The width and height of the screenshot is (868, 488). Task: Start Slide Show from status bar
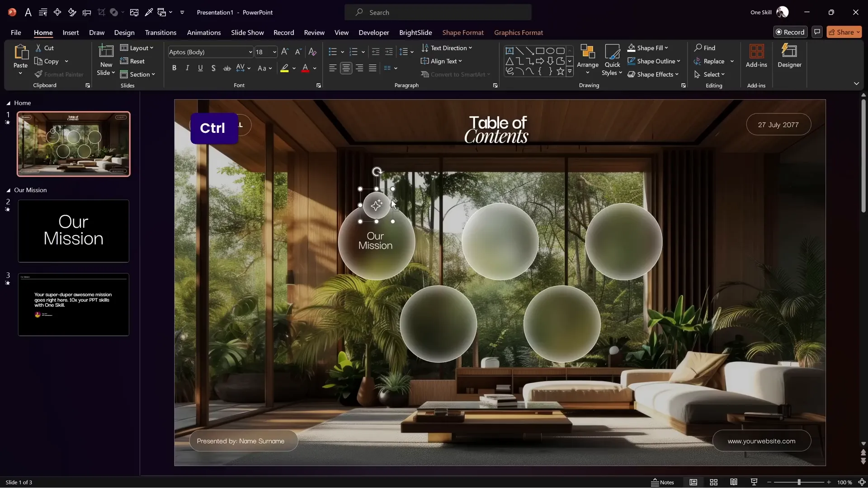tap(754, 482)
